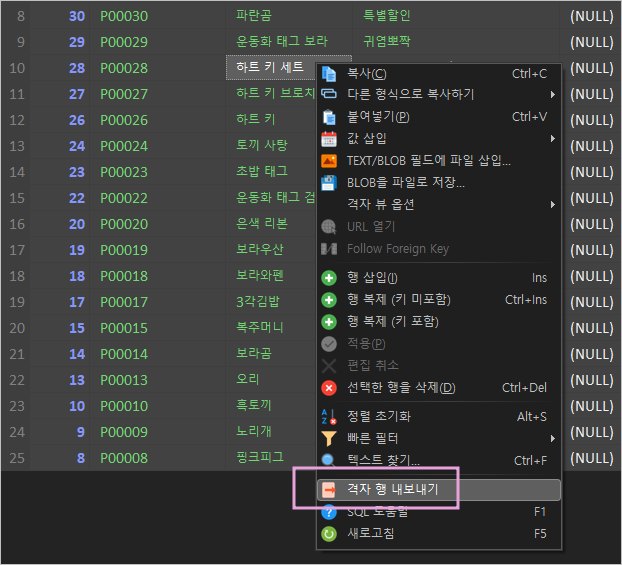Viewport: 622px width, 565px height.
Task: Click the 은색 리본 cell
Action: [271, 224]
